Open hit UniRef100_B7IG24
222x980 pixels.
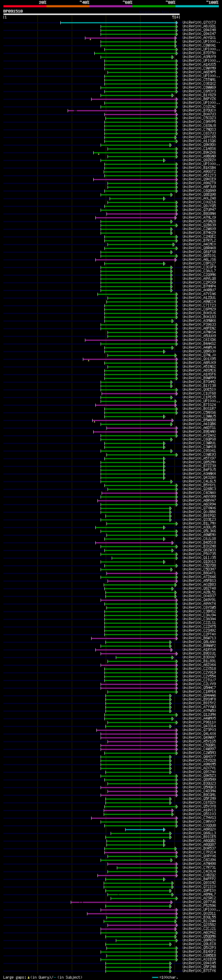click(x=199, y=405)
